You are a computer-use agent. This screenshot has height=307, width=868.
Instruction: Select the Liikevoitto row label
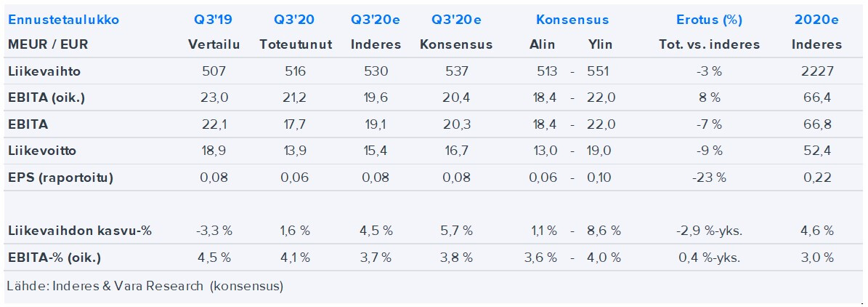(42, 151)
